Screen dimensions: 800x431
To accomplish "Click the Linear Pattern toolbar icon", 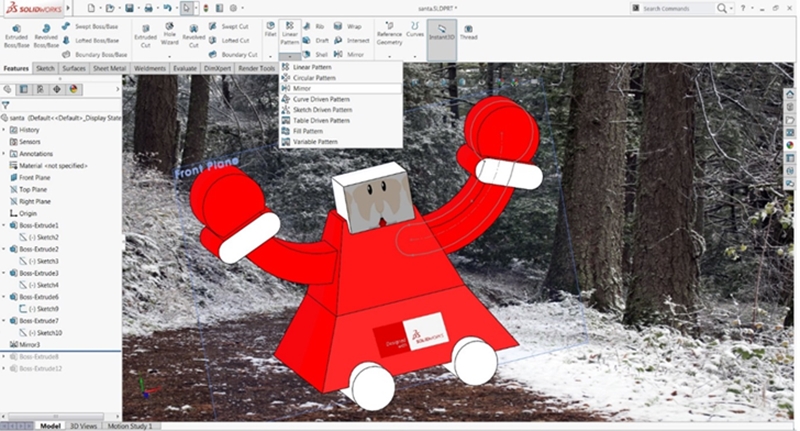I will point(289,33).
